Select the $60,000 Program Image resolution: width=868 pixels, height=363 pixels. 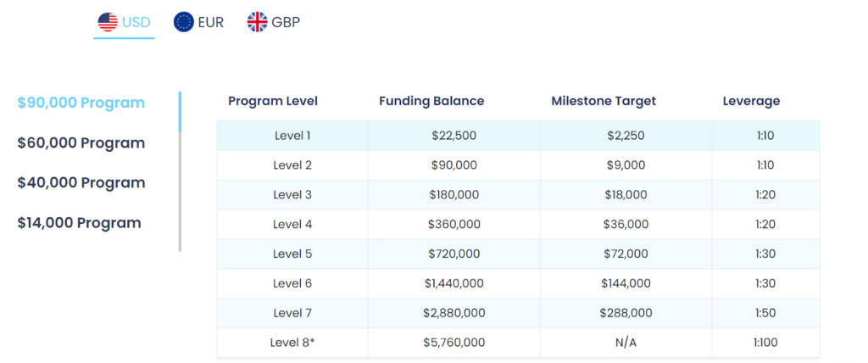tap(81, 142)
